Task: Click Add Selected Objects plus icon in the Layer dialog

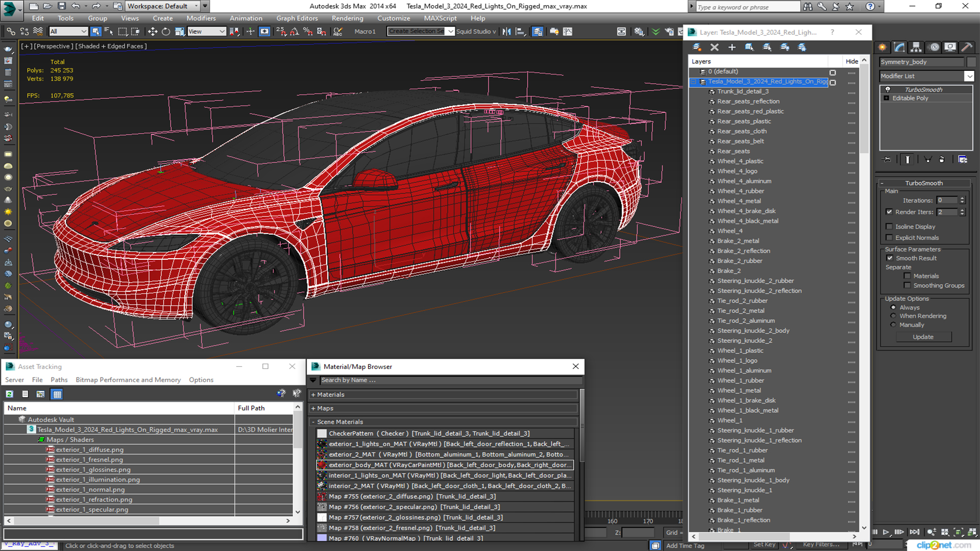Action: [732, 47]
